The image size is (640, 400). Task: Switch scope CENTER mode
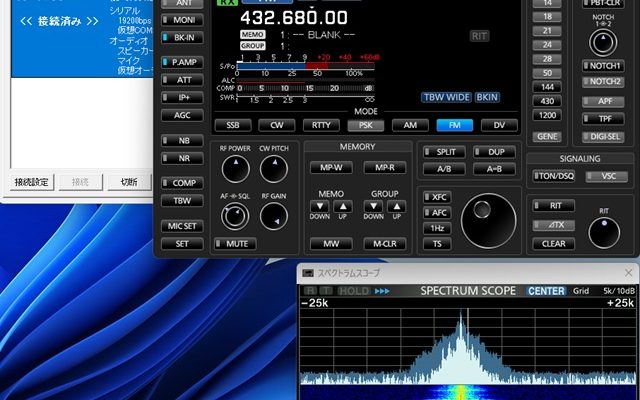coord(546,291)
